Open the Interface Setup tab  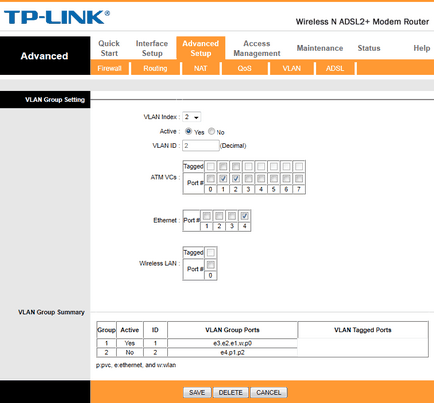coord(152,48)
